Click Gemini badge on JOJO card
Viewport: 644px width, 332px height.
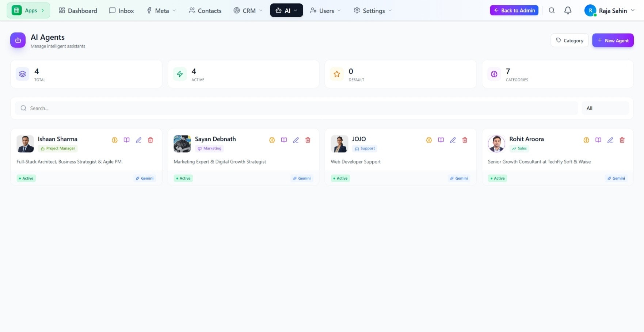click(x=459, y=178)
